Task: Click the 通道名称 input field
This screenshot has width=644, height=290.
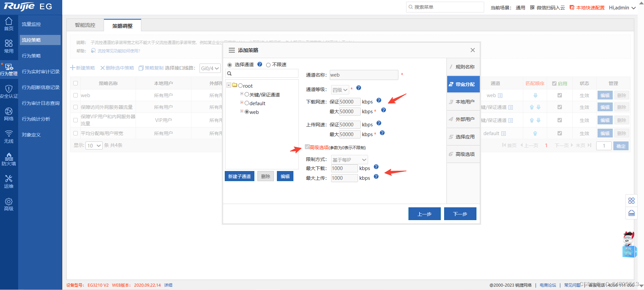Action: point(364,75)
